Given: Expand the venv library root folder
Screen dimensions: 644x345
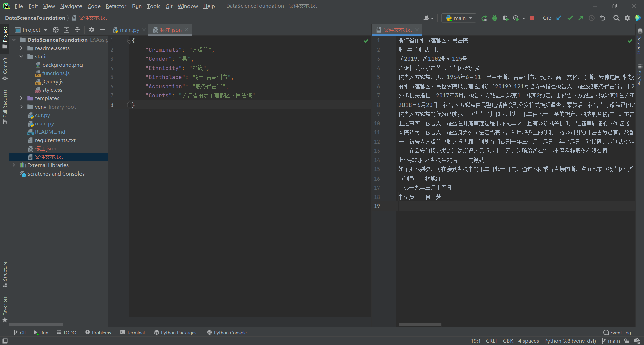Looking at the screenshot, I should point(22,107).
